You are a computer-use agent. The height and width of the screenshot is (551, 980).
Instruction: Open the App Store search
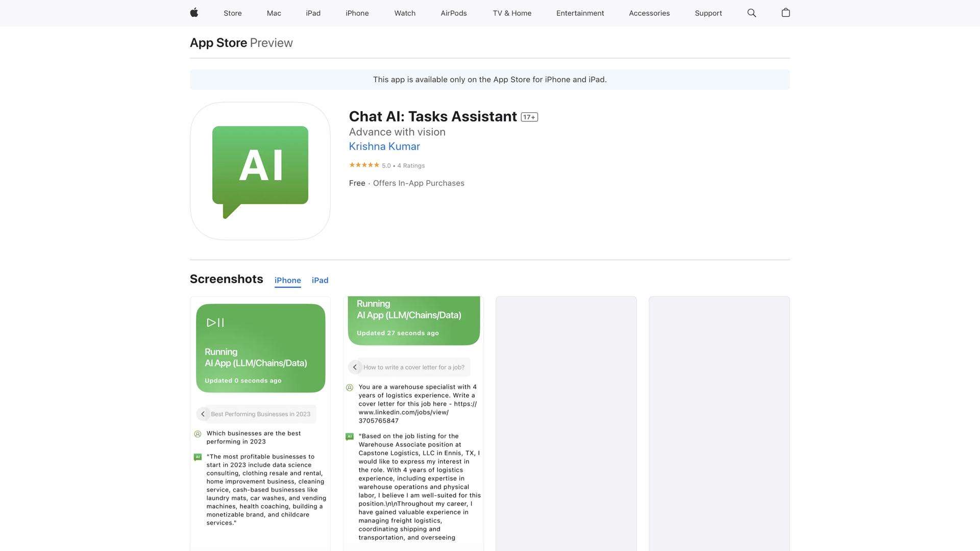tap(751, 13)
